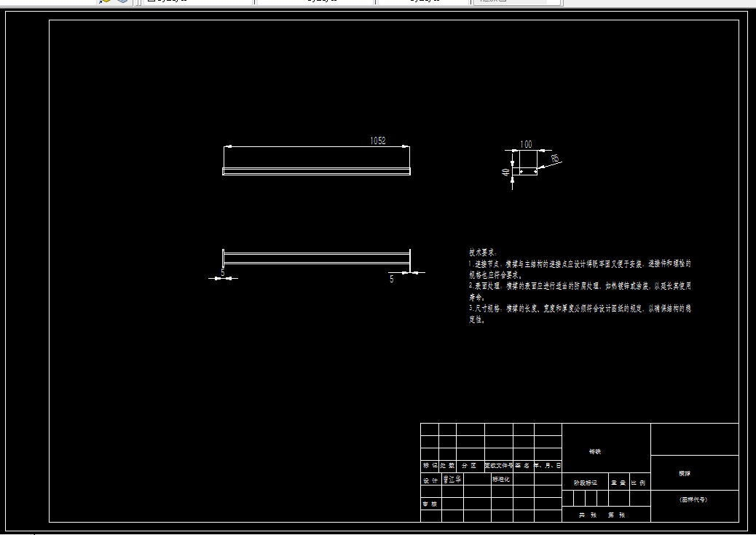Click the 共 张 sheet count text
756x535 pixels.
point(588,515)
